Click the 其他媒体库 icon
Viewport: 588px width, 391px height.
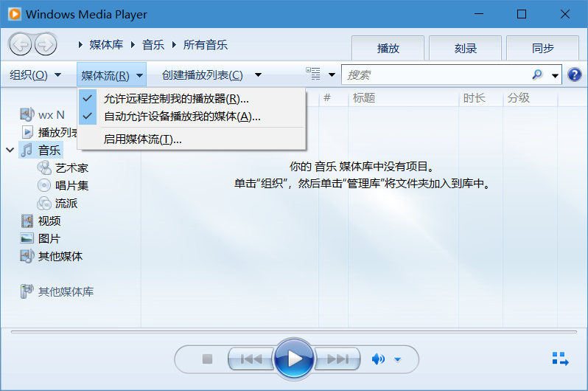pyautogui.click(x=27, y=291)
